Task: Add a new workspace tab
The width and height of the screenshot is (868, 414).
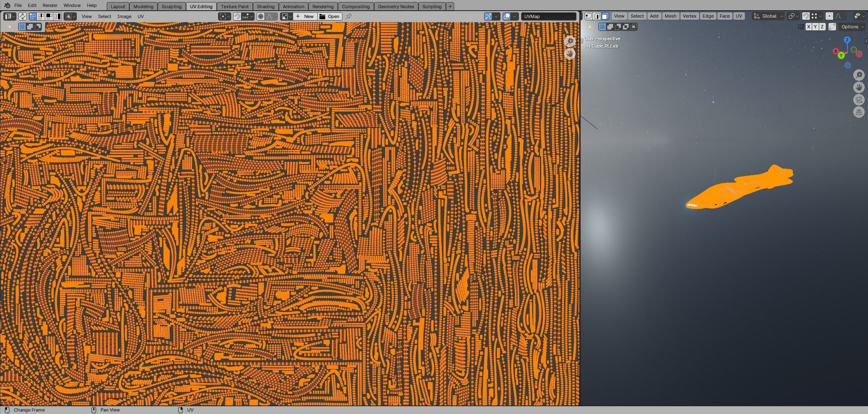Action: click(450, 6)
